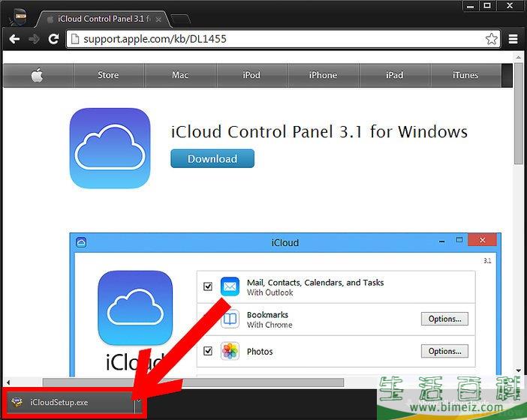The image size is (527, 420).
Task: Click the scroll down arrow
Action: click(518, 371)
